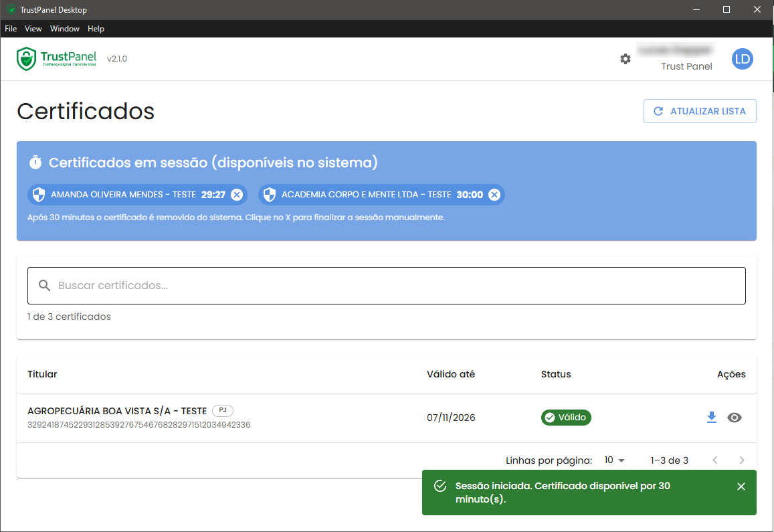Click the PJ tag on the certificate row
The width and height of the screenshot is (774, 532).
(x=223, y=410)
